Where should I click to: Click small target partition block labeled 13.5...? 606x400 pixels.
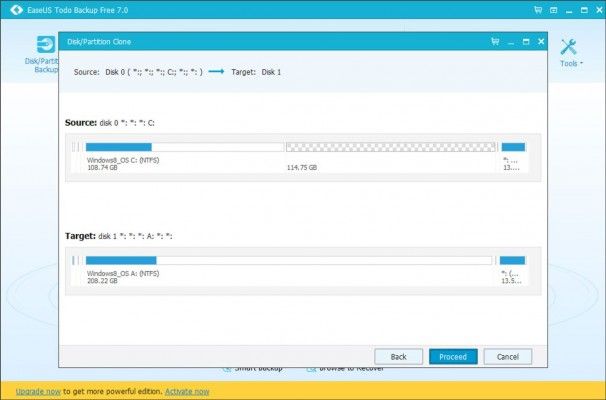click(512, 260)
